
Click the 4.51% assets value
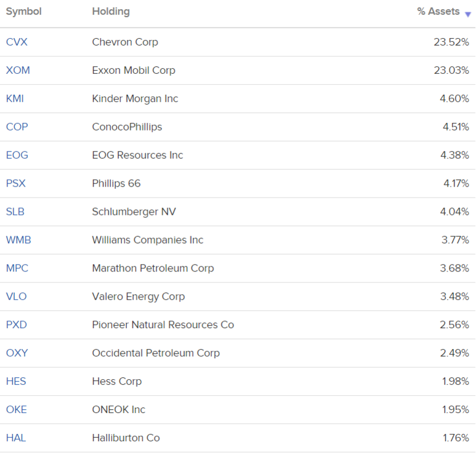(456, 127)
